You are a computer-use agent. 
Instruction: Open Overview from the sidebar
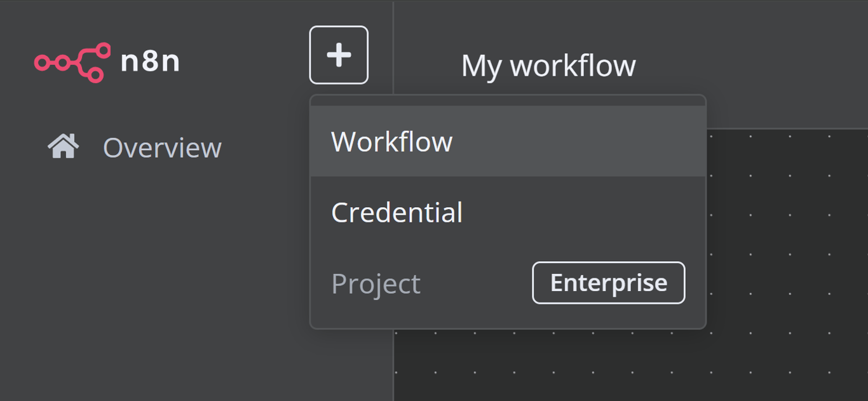tap(162, 146)
